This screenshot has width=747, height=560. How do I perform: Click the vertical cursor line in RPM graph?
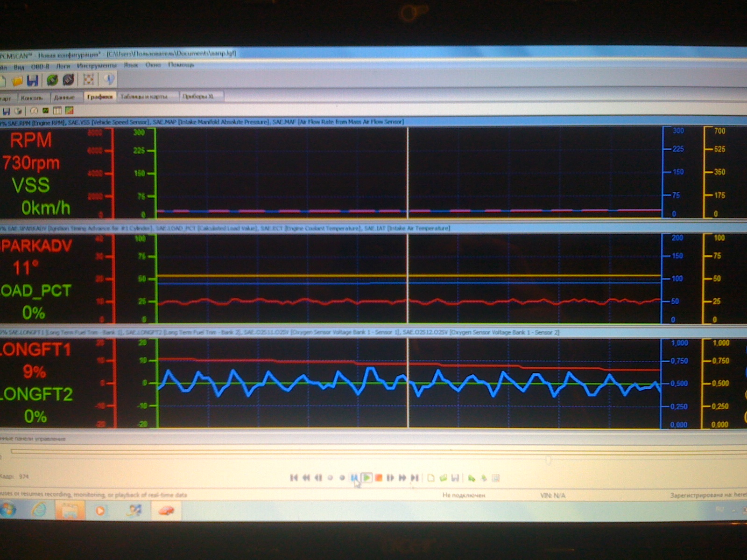[x=408, y=173]
